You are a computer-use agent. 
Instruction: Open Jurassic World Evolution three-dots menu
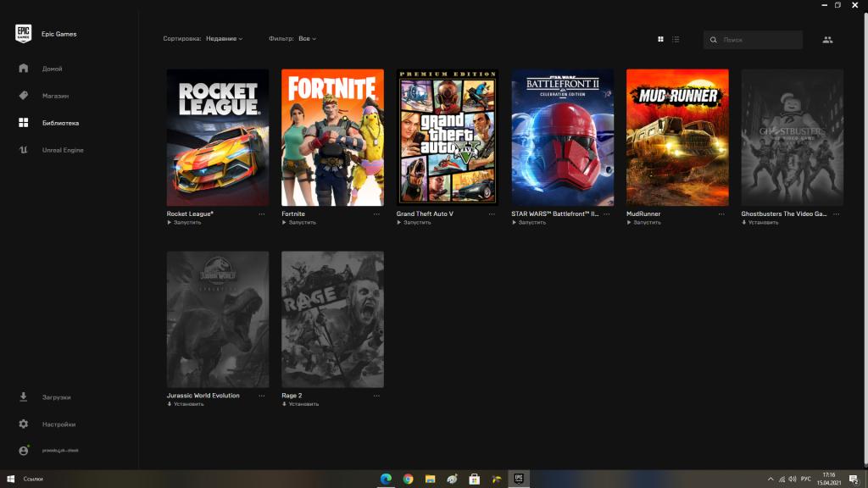pyautogui.click(x=261, y=396)
